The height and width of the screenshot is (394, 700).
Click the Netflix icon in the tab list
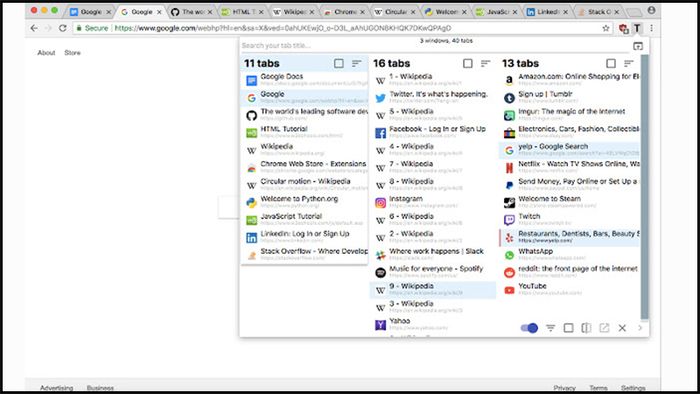pos(509,168)
